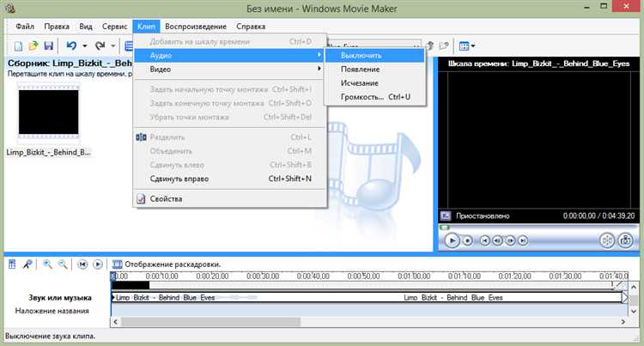The image size is (644, 346).
Task: Take a picture from the preview
Action: pos(625,240)
